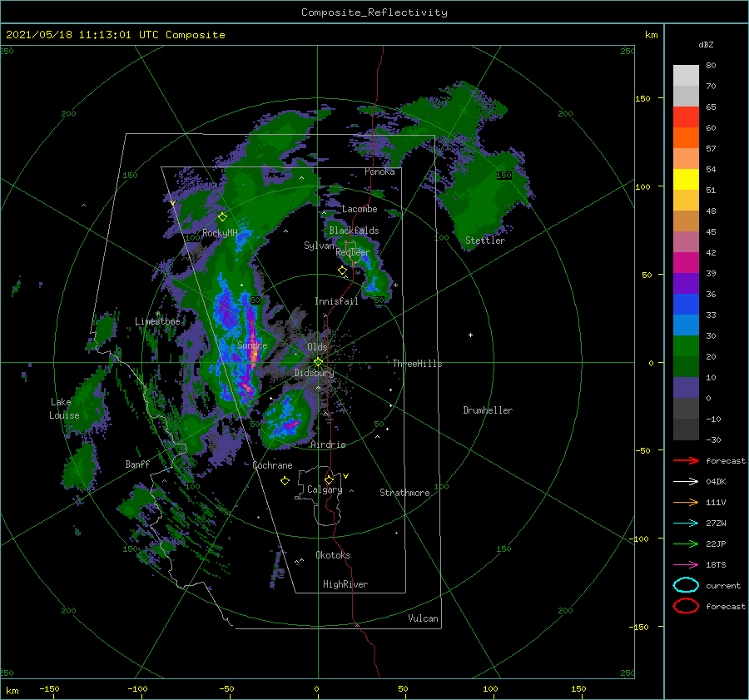Click the purple swatch beside 36 label
The height and width of the screenshot is (700, 749).
[686, 284]
